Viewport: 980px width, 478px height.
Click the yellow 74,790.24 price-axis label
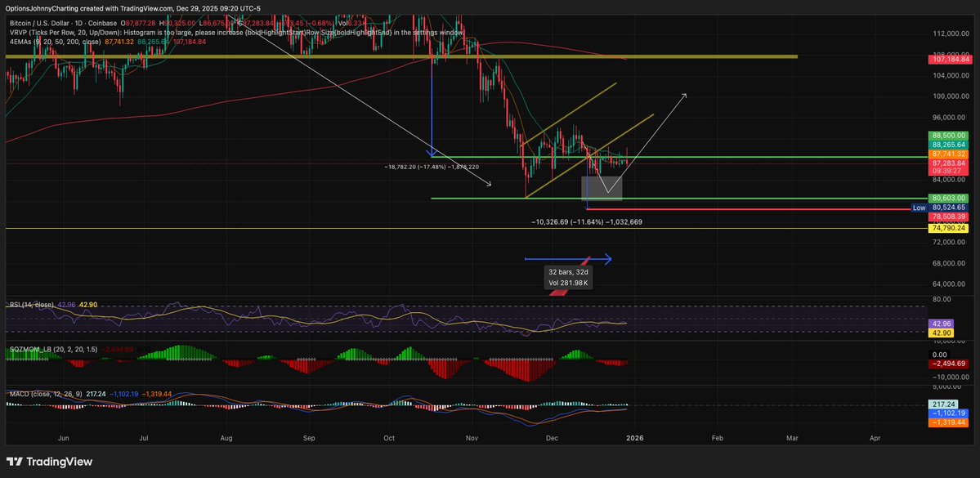point(949,229)
